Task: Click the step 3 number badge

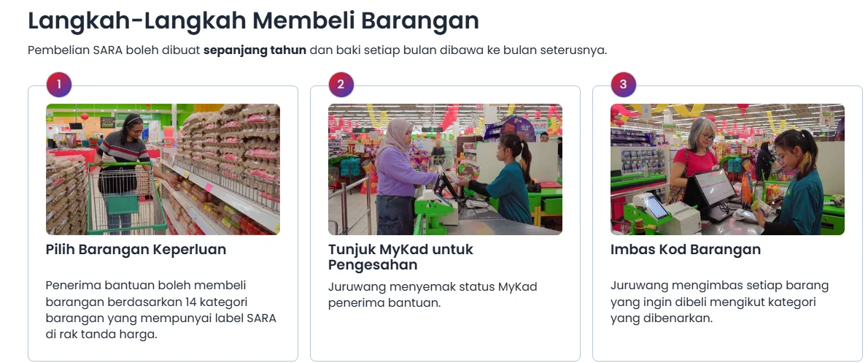Action: point(624,85)
